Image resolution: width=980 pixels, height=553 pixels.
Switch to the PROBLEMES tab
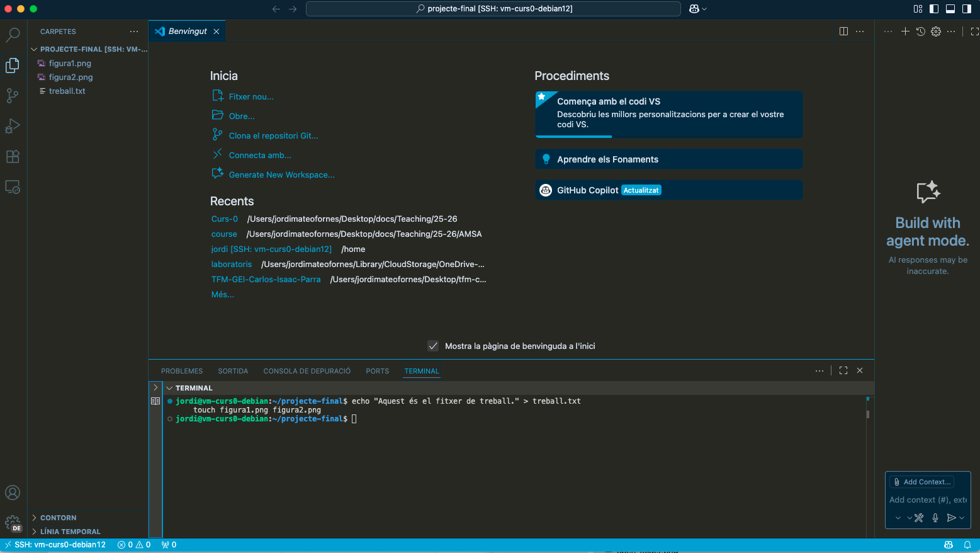182,371
